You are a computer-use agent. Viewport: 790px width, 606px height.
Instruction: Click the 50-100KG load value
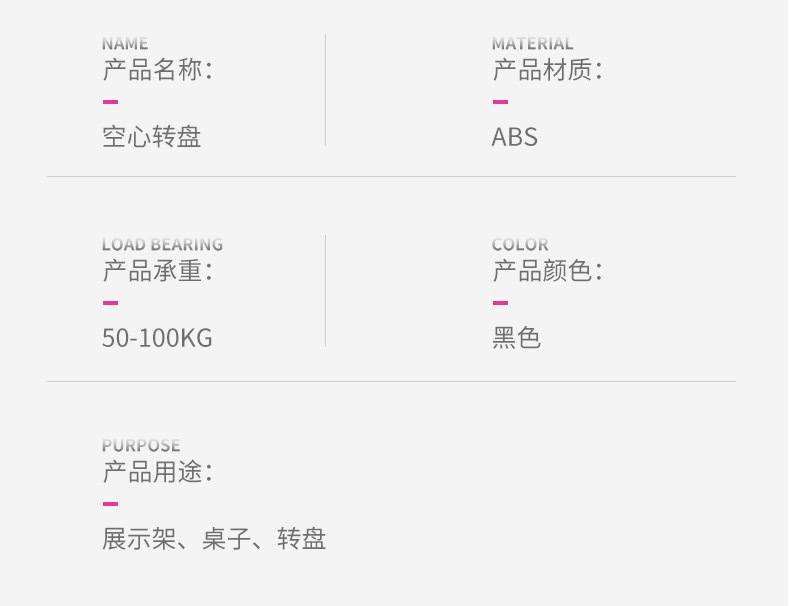point(157,338)
